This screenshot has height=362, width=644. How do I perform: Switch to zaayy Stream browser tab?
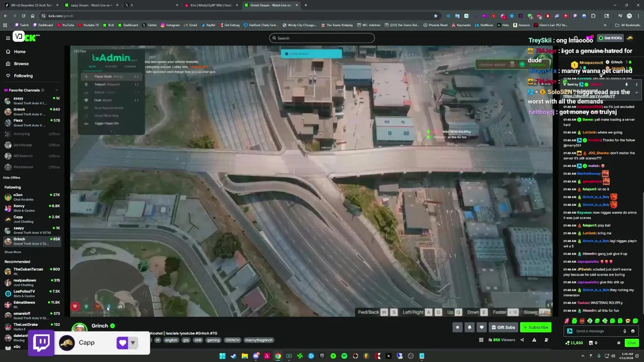(x=93, y=5)
